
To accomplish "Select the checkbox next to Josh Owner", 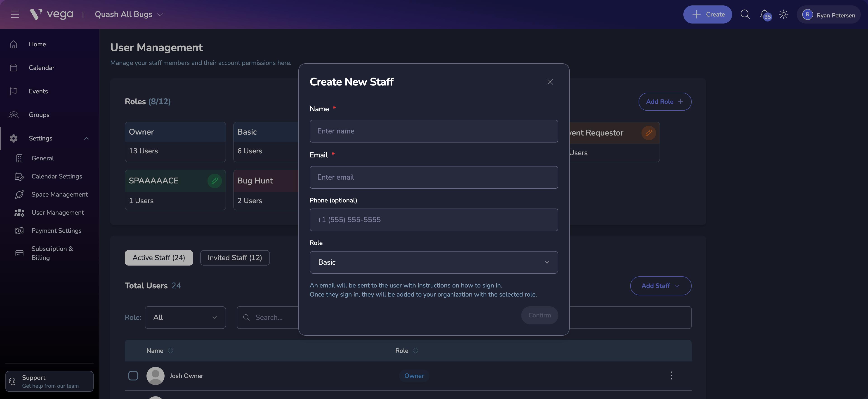I will click(x=133, y=375).
